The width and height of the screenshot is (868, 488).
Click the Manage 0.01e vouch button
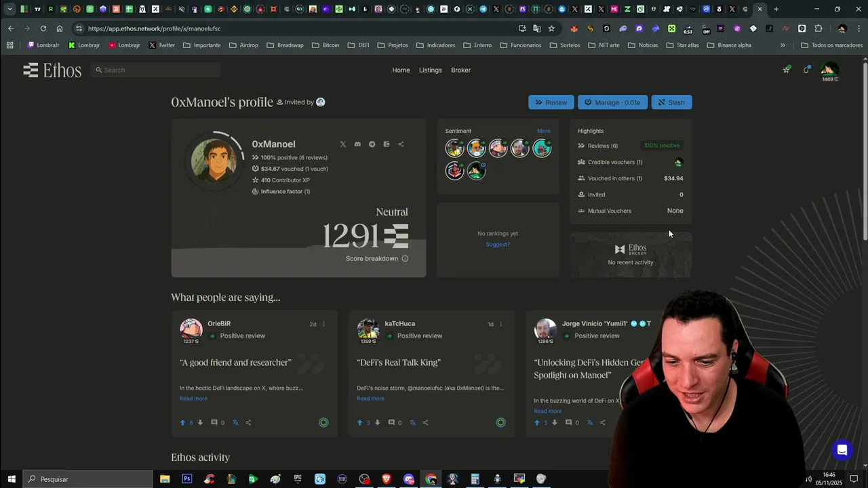(x=612, y=102)
